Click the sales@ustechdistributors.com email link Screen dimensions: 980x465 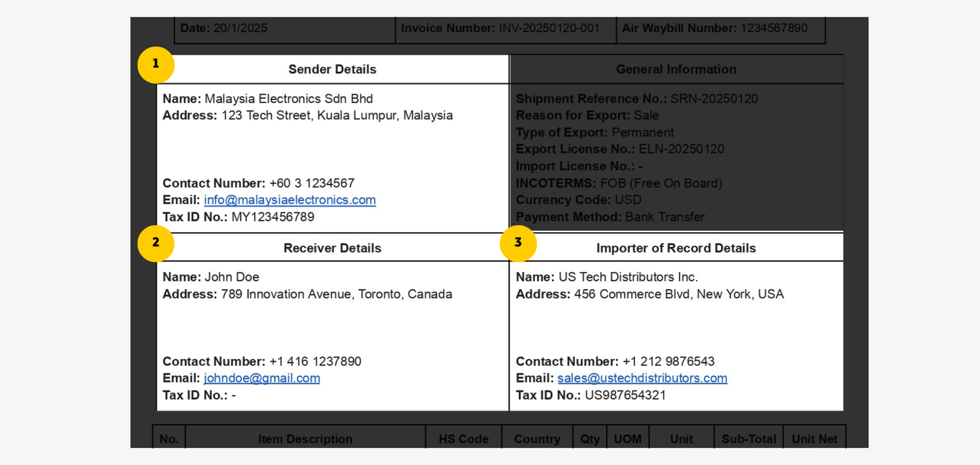point(642,379)
